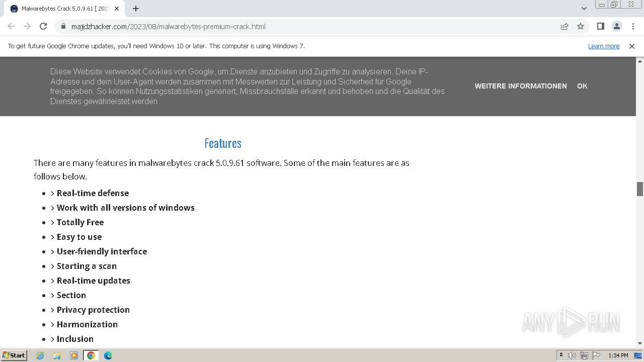Image resolution: width=644 pixels, height=362 pixels.
Task: Click 'Inclusion' list item
Action: pos(75,339)
